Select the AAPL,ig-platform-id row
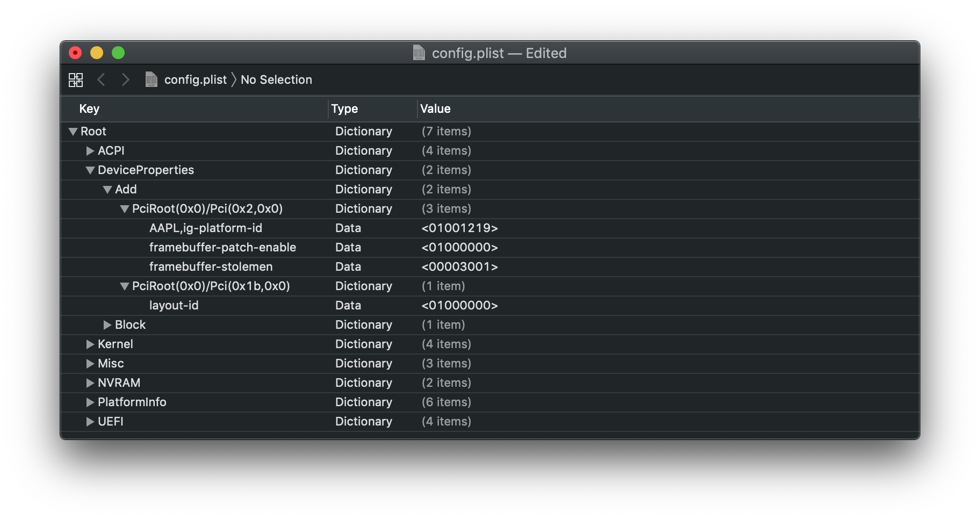 pyautogui.click(x=206, y=228)
